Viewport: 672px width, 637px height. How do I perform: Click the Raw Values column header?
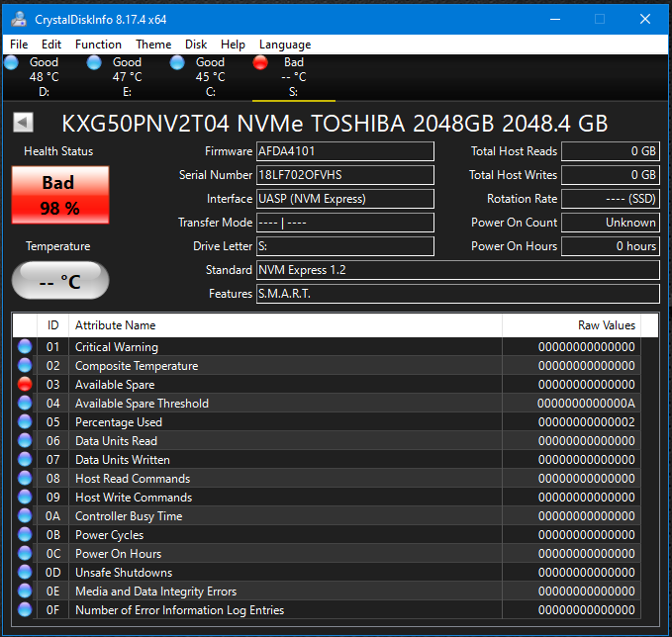pos(572,325)
